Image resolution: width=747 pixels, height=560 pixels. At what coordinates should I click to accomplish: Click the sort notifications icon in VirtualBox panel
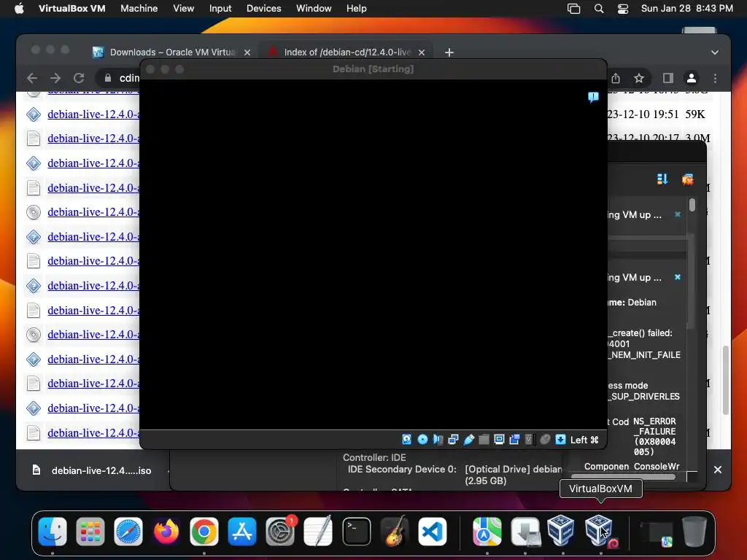tap(662, 179)
